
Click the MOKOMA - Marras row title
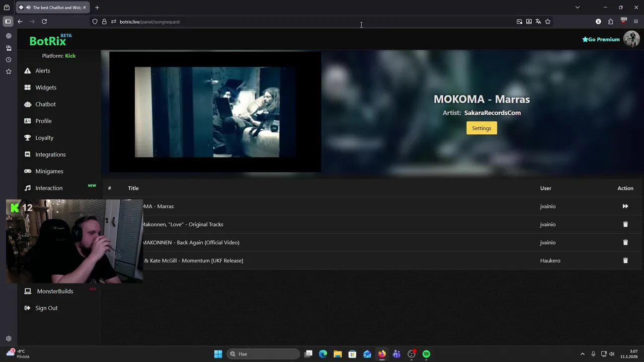(158, 206)
